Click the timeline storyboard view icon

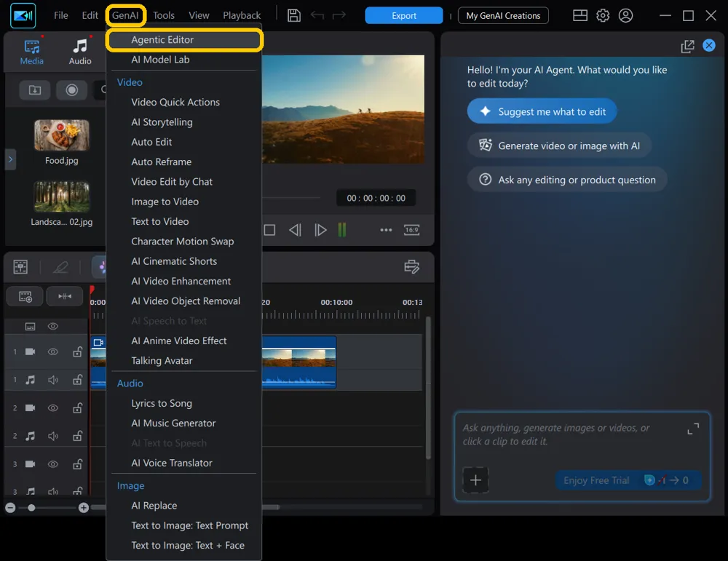pos(20,267)
